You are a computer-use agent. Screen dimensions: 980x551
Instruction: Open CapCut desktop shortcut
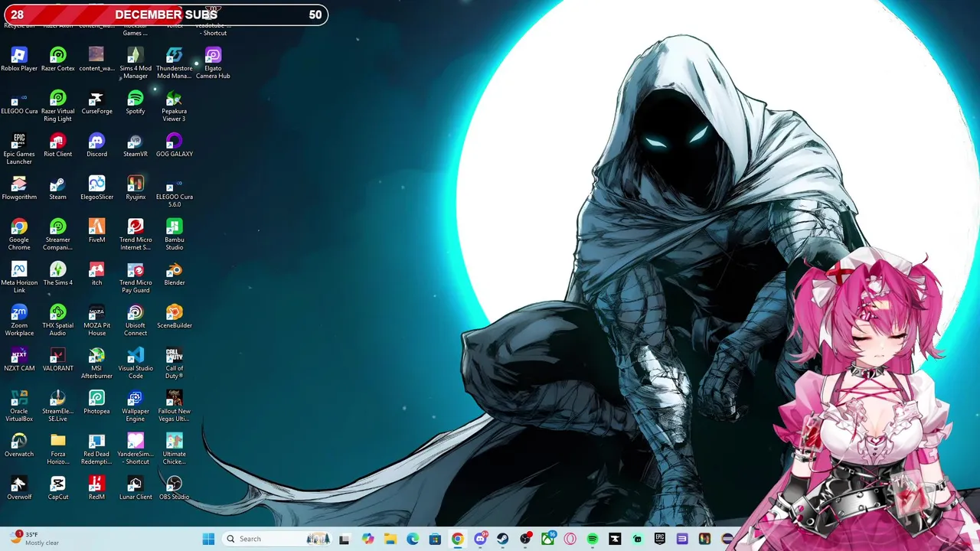pos(57,488)
